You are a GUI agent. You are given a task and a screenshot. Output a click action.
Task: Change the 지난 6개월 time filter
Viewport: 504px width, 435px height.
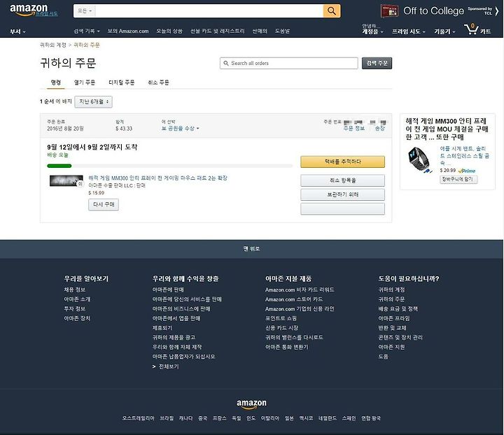[x=94, y=102]
